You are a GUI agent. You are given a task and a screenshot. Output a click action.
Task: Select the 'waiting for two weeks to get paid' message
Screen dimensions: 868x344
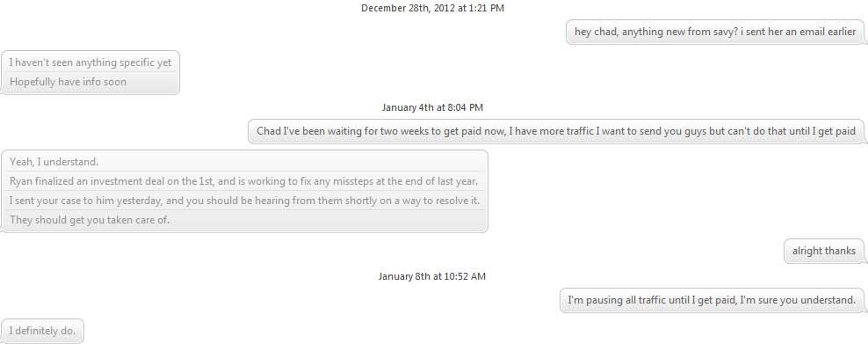pyautogui.click(x=556, y=132)
